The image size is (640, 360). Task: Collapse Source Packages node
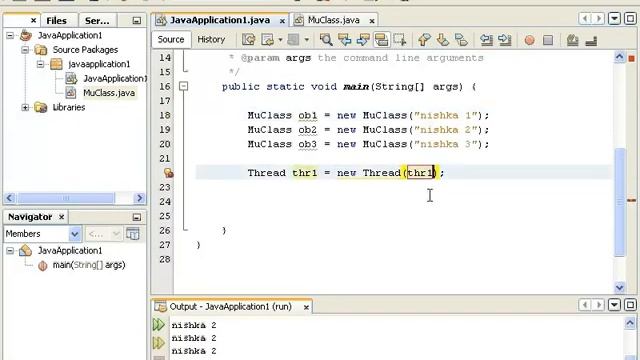point(25,50)
